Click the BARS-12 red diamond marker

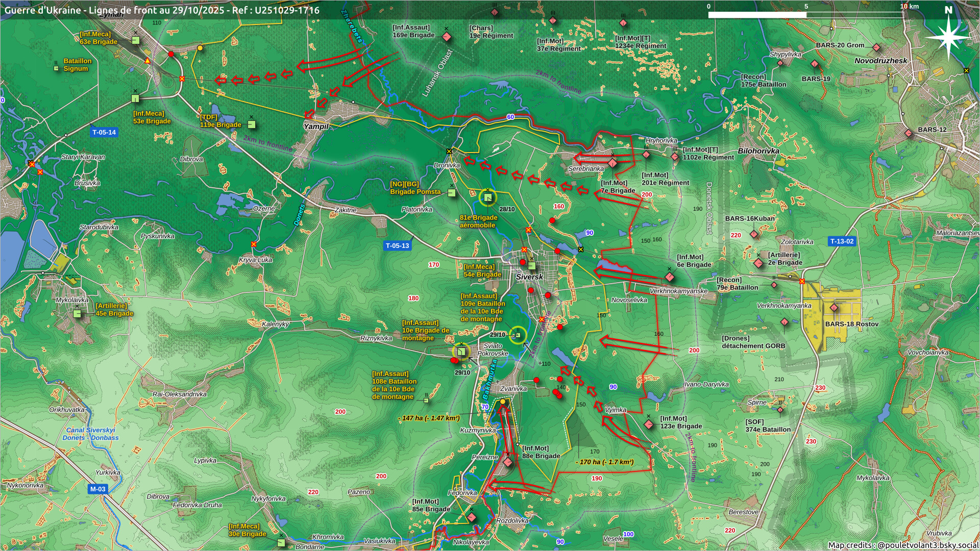tap(909, 134)
